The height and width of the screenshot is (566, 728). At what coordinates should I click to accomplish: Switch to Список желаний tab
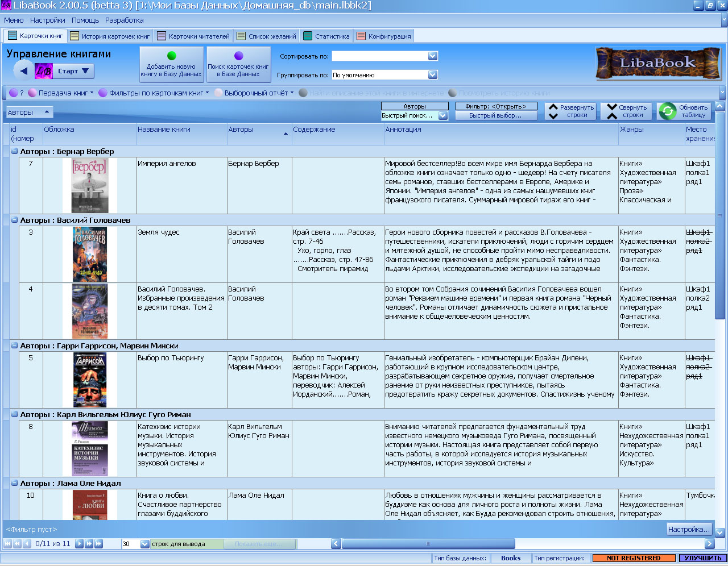click(266, 36)
